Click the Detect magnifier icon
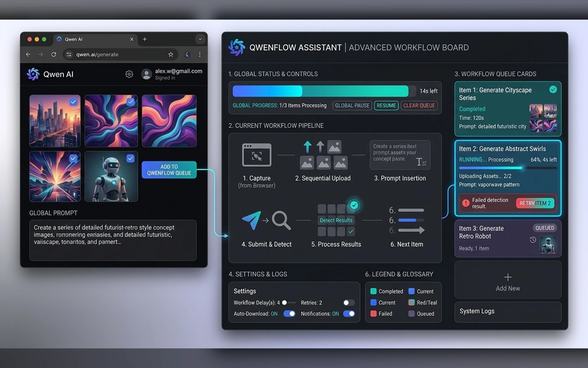 point(281,220)
